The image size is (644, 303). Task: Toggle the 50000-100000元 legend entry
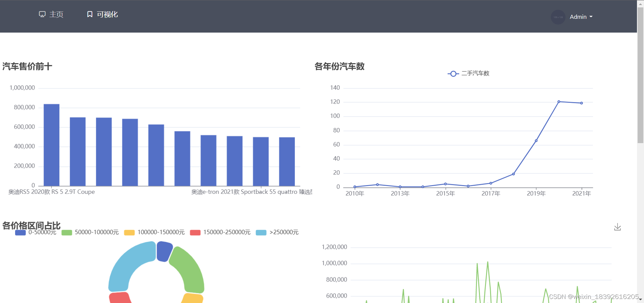[90, 232]
